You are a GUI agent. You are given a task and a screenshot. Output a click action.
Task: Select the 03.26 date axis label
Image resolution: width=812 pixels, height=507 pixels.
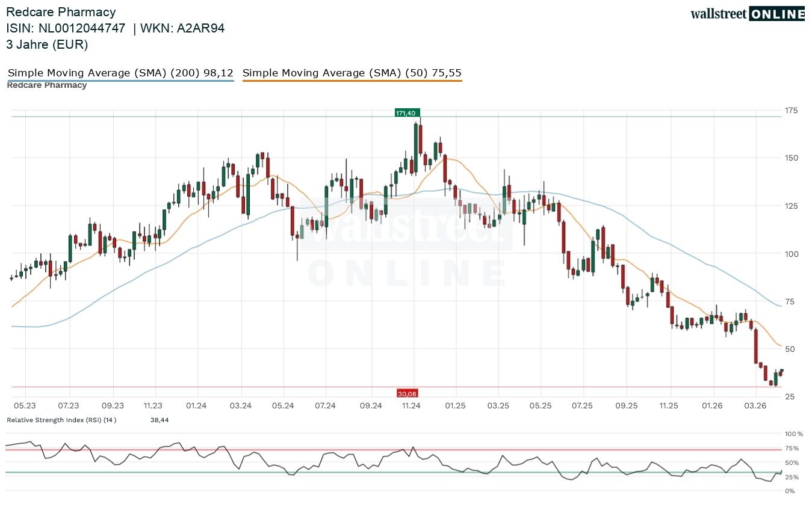click(x=755, y=406)
